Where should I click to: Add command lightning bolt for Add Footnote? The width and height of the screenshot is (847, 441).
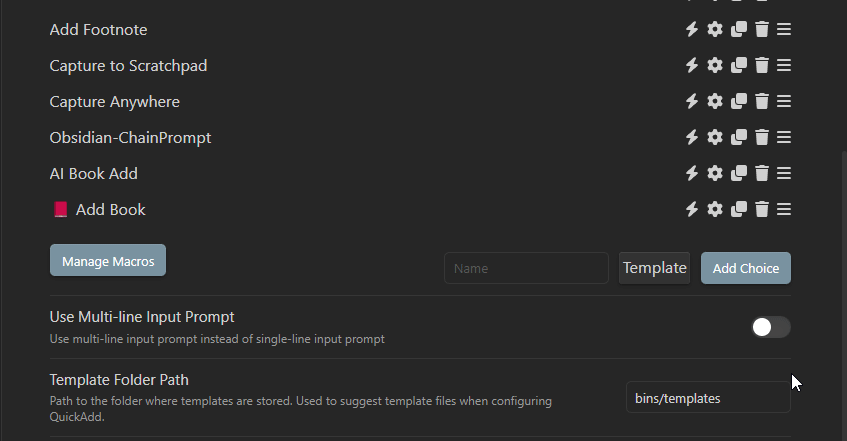tap(692, 29)
